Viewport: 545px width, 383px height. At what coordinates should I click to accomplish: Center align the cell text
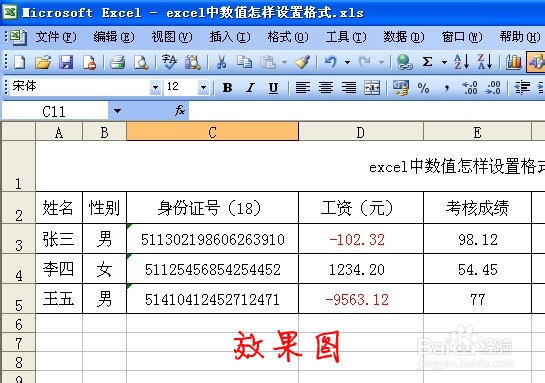click(326, 88)
